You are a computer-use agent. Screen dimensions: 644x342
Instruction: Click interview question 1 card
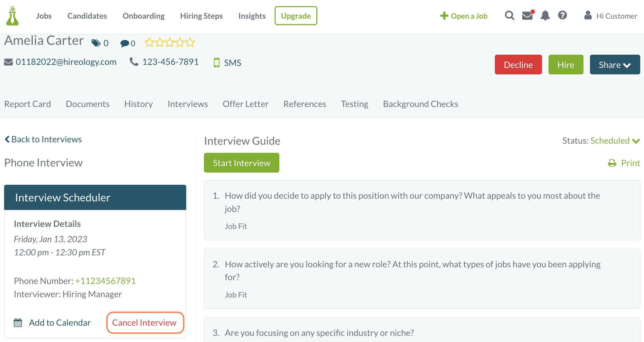[422, 210]
